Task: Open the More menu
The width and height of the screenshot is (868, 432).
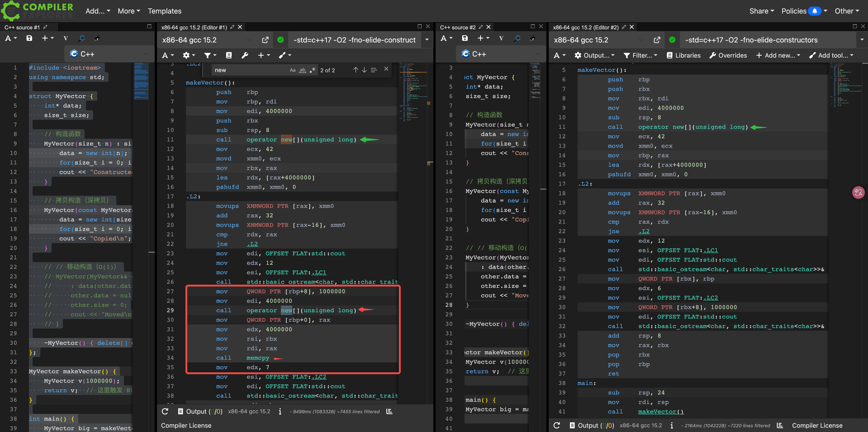Action: point(128,11)
